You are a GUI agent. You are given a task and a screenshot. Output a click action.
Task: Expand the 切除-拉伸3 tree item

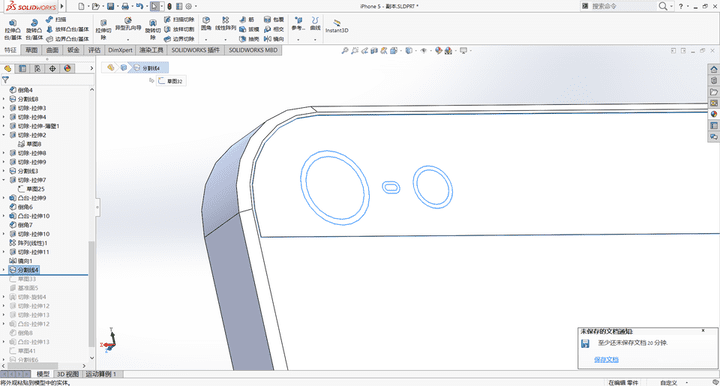[x=4, y=108]
